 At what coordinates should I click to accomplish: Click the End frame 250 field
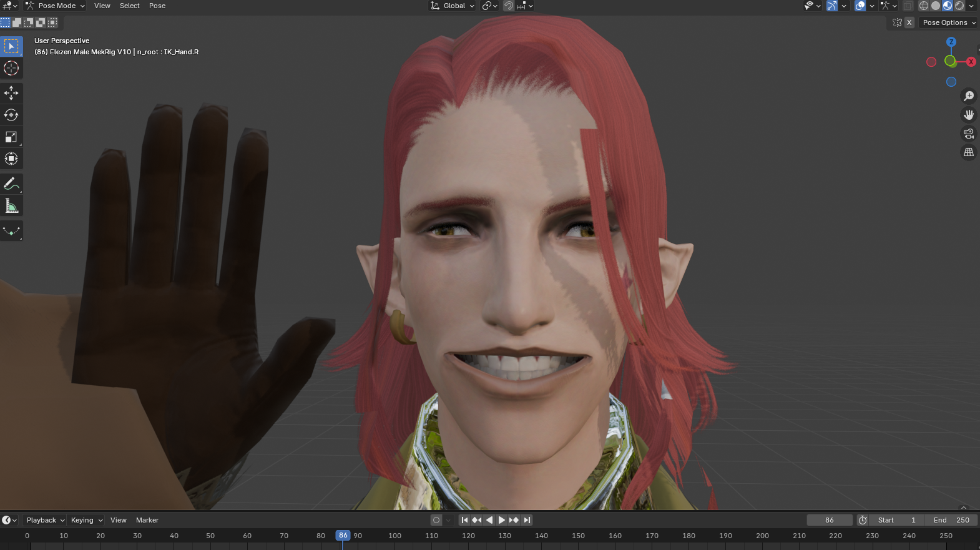[951, 520]
